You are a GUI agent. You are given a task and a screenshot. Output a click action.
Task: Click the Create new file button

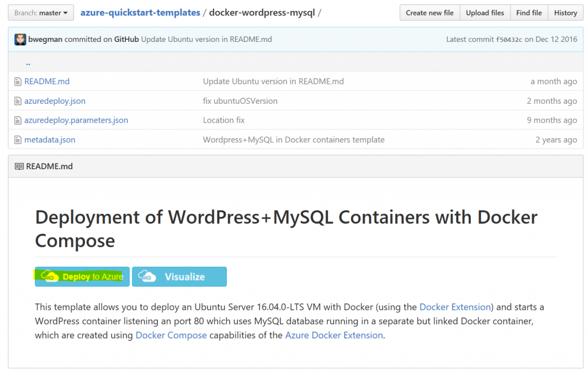[x=430, y=13]
